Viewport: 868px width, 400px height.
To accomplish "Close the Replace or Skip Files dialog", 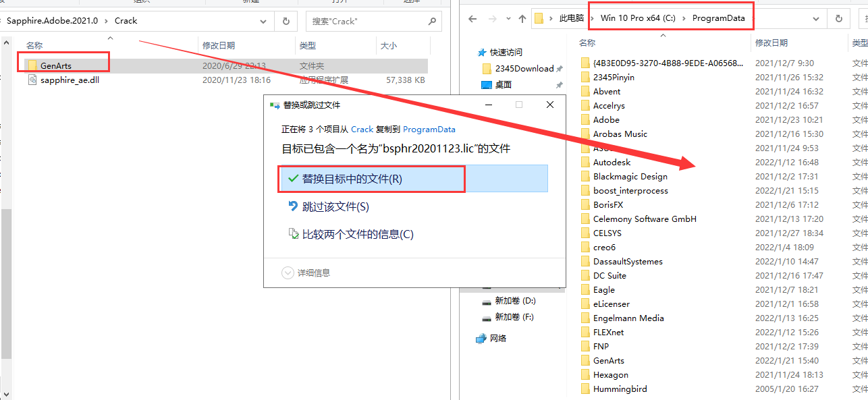I will tap(550, 105).
